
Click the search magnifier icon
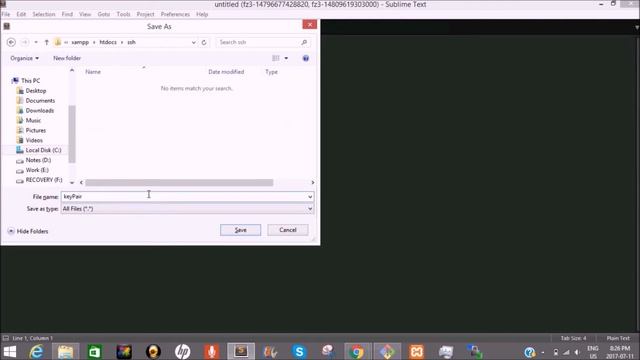(304, 42)
